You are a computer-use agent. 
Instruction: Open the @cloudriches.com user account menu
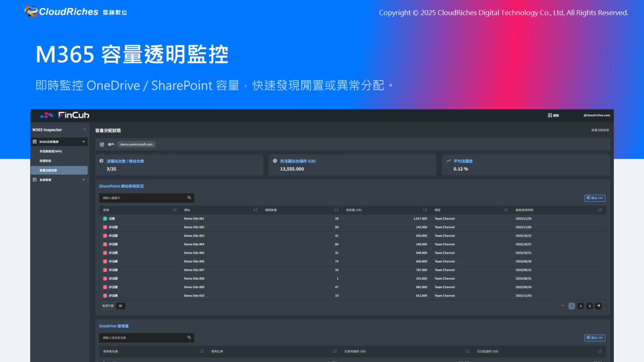[597, 115]
